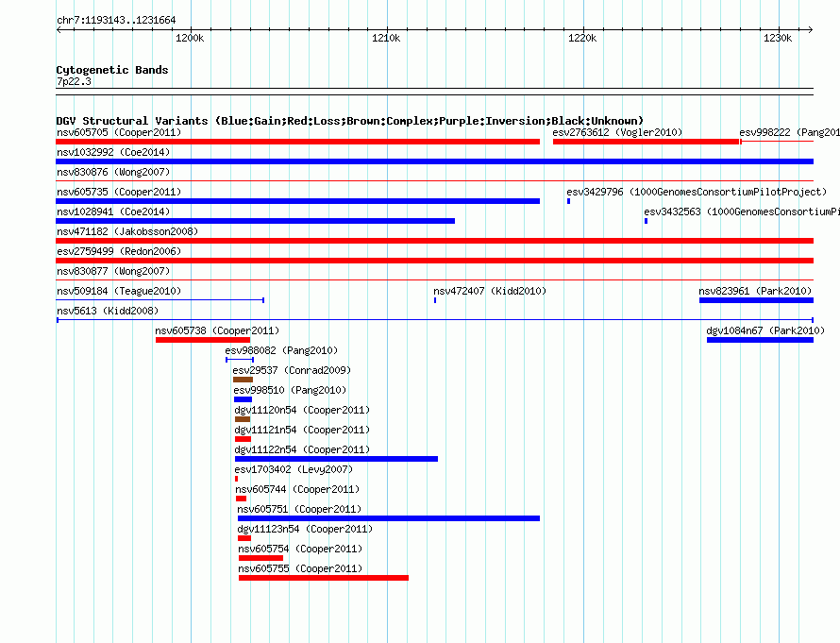Open nsv471182 (Jakobsson2008) label
The width and height of the screenshot is (840, 643).
pos(127,231)
